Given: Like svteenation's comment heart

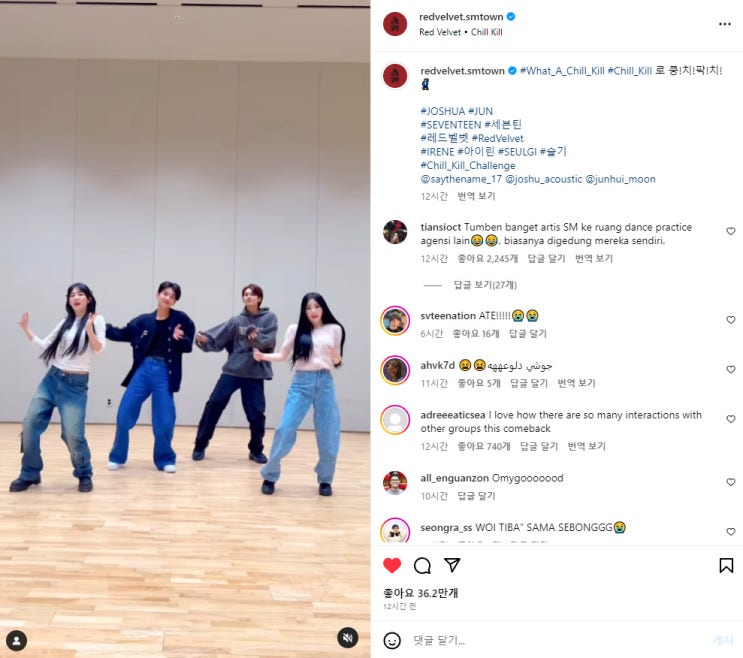Looking at the screenshot, I should [731, 320].
